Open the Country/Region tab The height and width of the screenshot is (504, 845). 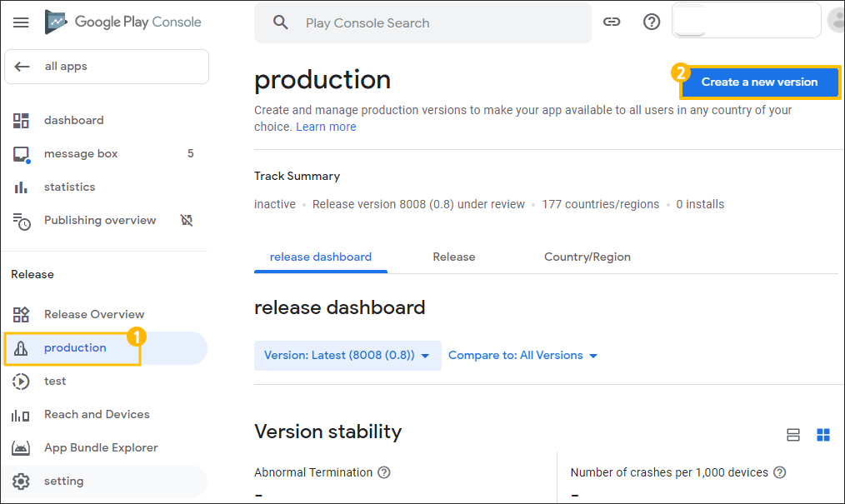click(587, 257)
